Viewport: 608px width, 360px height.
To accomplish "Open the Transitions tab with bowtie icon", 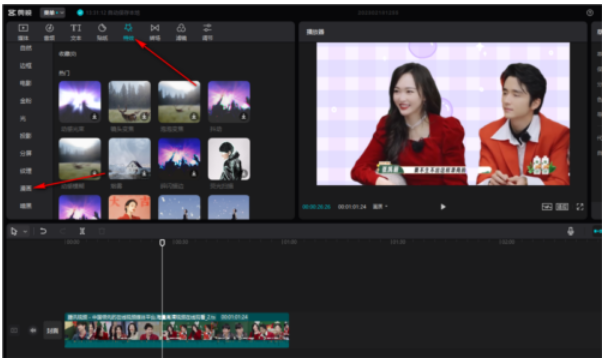I will coord(155,31).
